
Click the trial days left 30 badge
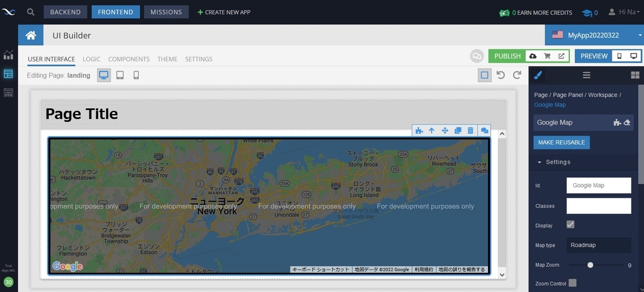pyautogui.click(x=8, y=282)
